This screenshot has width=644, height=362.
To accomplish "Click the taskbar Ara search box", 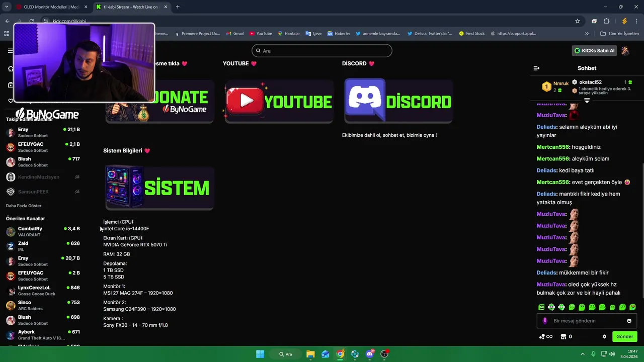I will pos(287,354).
